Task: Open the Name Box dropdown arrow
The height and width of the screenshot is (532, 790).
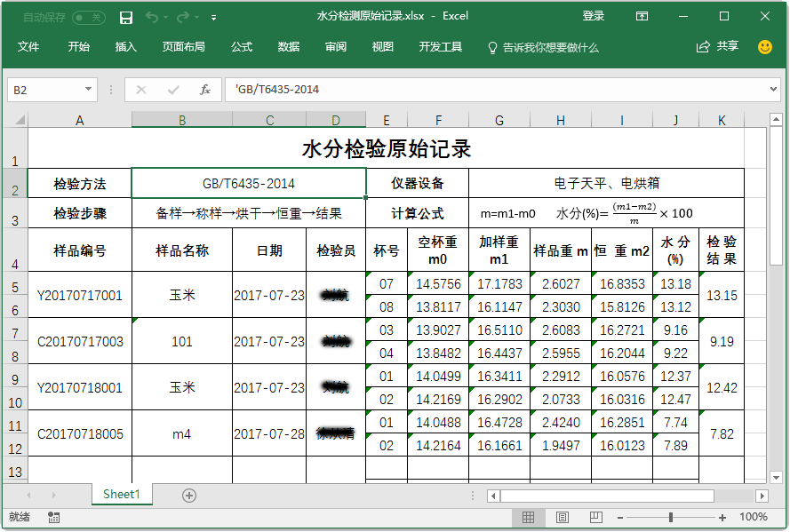Action: 88,90
